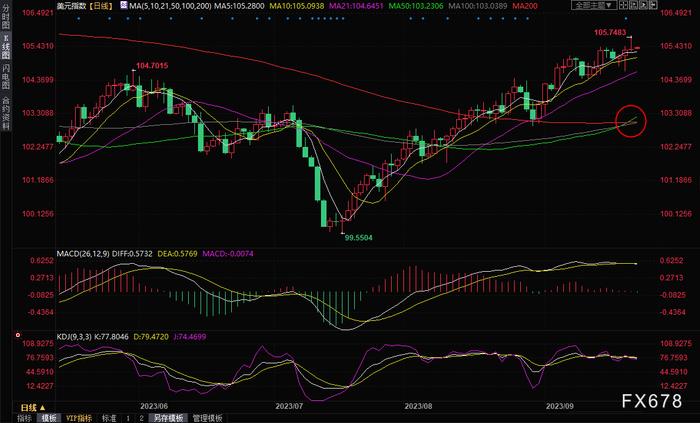Click the 管理模板 button

pyautogui.click(x=207, y=418)
